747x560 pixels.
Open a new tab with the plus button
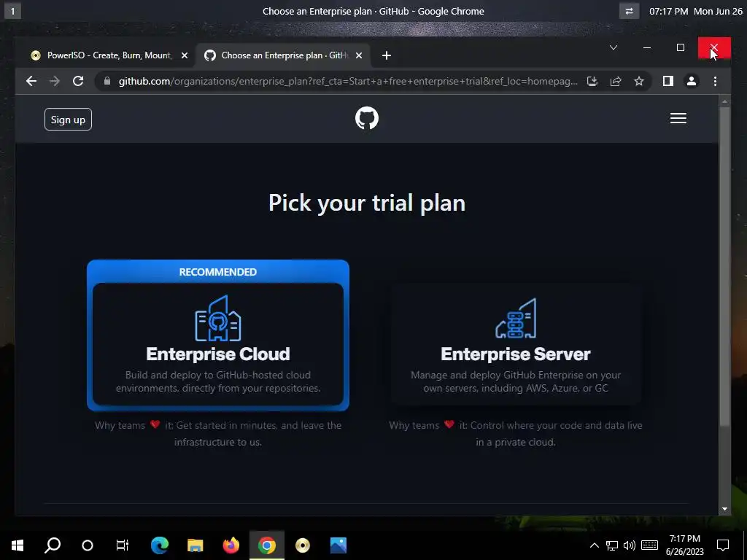[x=387, y=55]
